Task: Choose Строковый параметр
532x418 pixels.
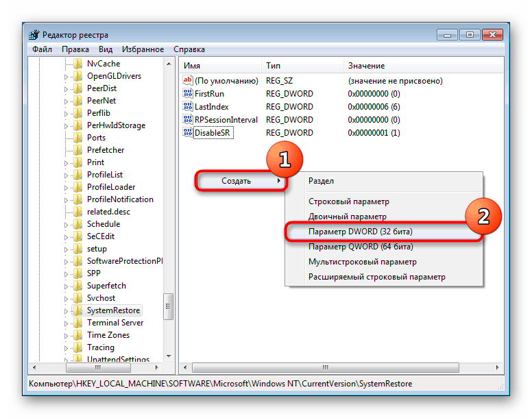Action: tap(384, 201)
